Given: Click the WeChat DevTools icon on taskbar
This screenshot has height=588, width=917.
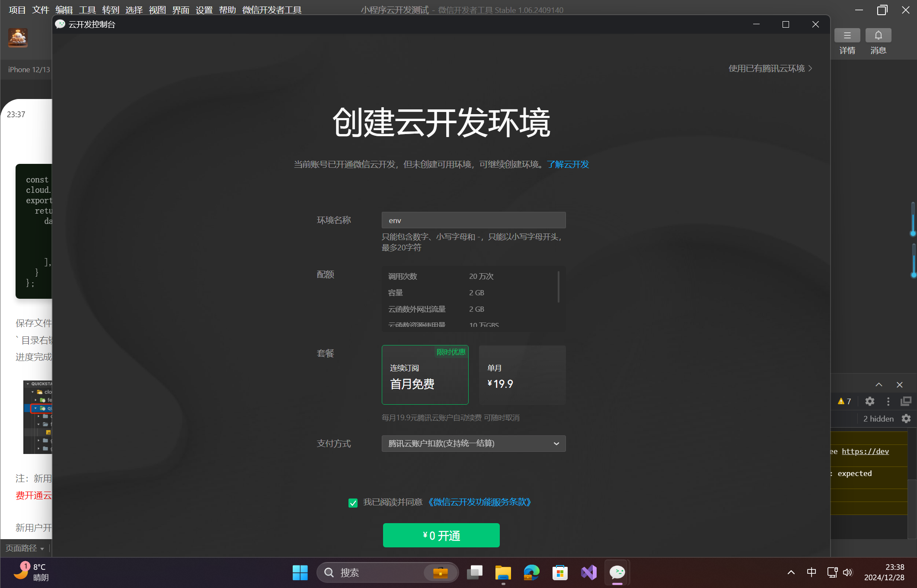Looking at the screenshot, I should (x=617, y=572).
